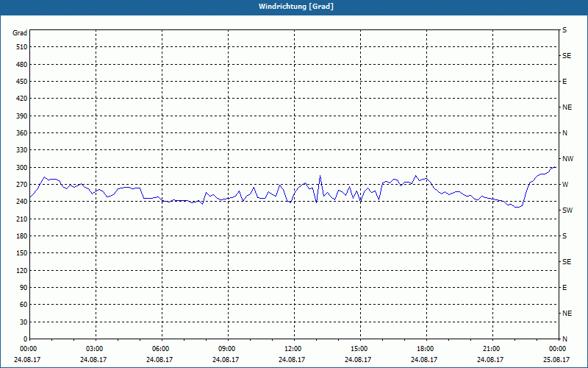Click the 12:00 time label
The height and width of the screenshot is (368, 588).
[293, 349]
